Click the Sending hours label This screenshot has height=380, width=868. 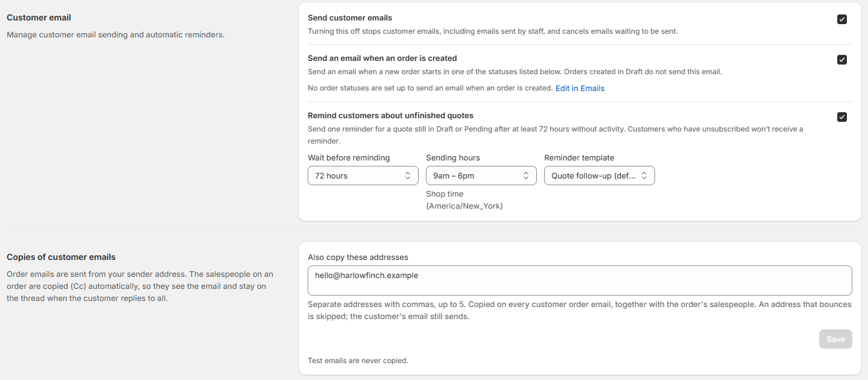click(x=453, y=157)
